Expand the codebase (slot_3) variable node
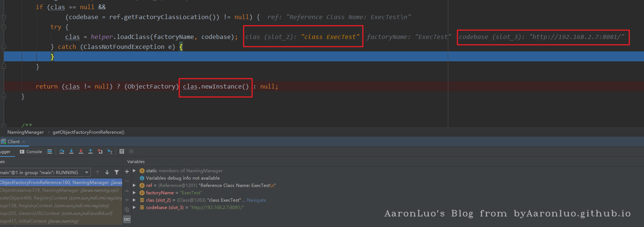This screenshot has width=644, height=227. 134,208
